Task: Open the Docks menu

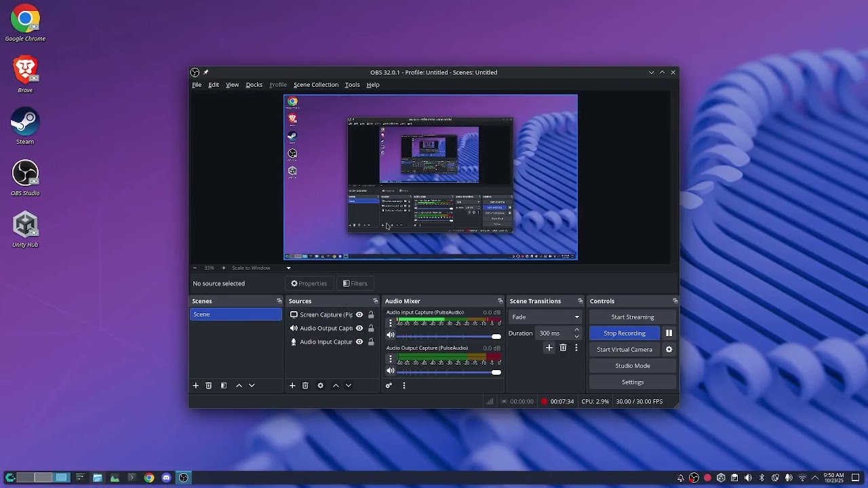Action: pos(254,85)
